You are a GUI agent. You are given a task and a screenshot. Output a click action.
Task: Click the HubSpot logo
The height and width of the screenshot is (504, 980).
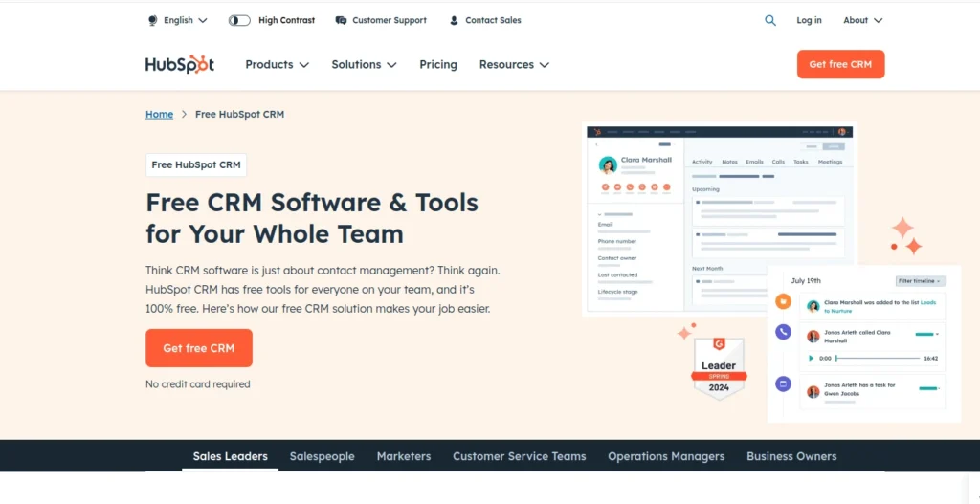pyautogui.click(x=180, y=64)
